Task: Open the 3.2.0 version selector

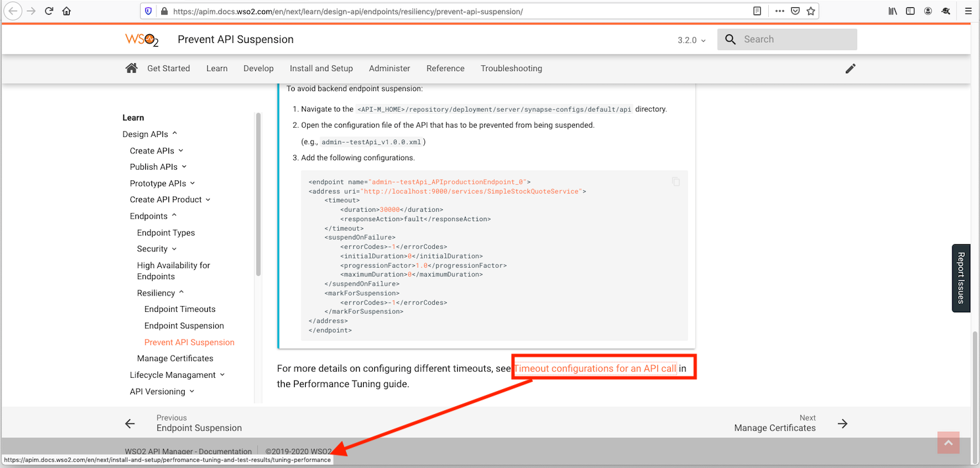Action: point(691,39)
